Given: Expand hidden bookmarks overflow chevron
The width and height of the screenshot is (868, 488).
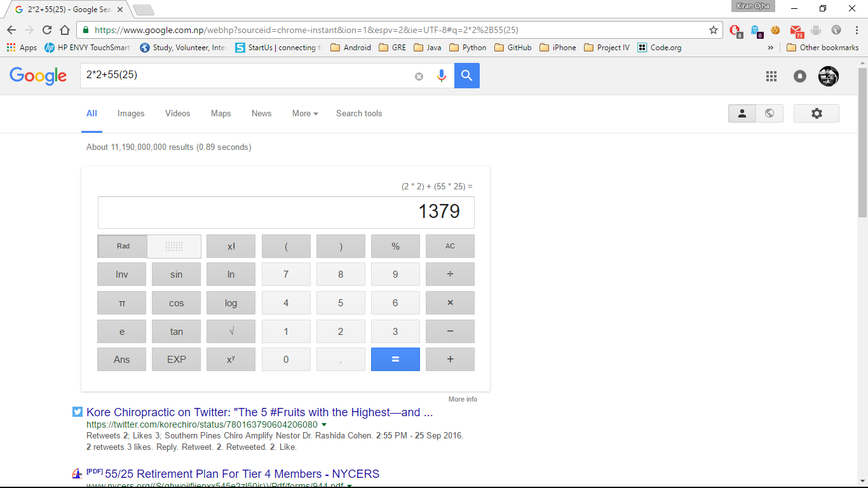Looking at the screenshot, I should (x=771, y=48).
